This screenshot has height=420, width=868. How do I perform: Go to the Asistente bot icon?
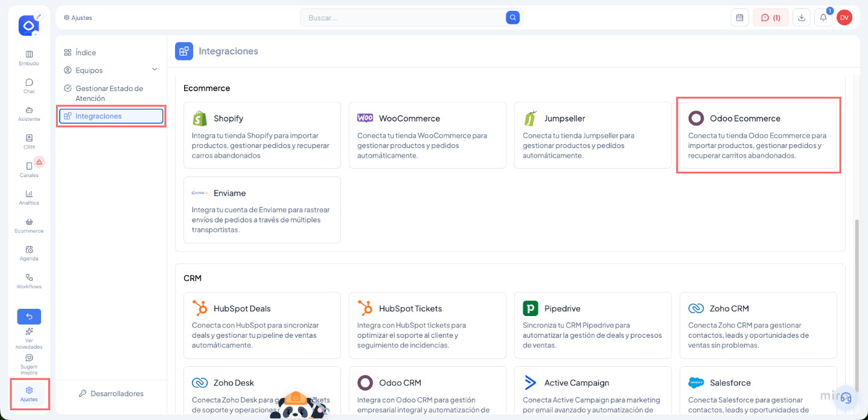coord(29,111)
